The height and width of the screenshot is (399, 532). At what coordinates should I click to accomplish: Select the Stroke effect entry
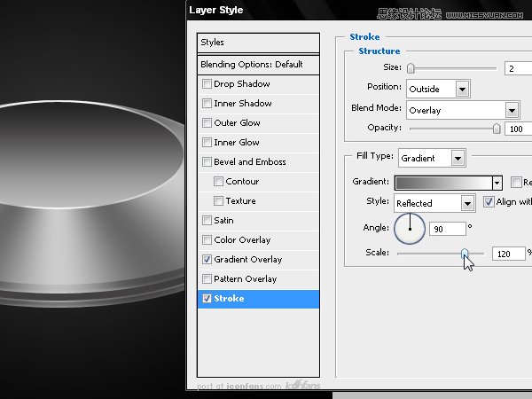258,299
